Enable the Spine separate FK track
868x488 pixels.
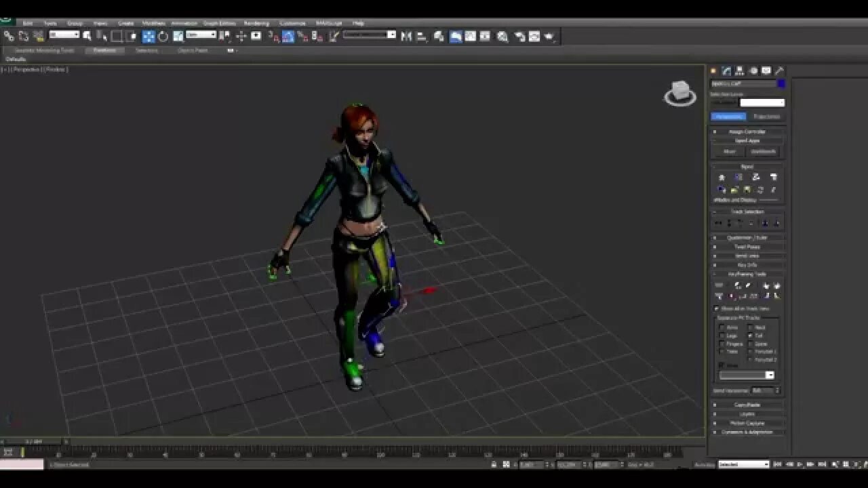click(750, 344)
